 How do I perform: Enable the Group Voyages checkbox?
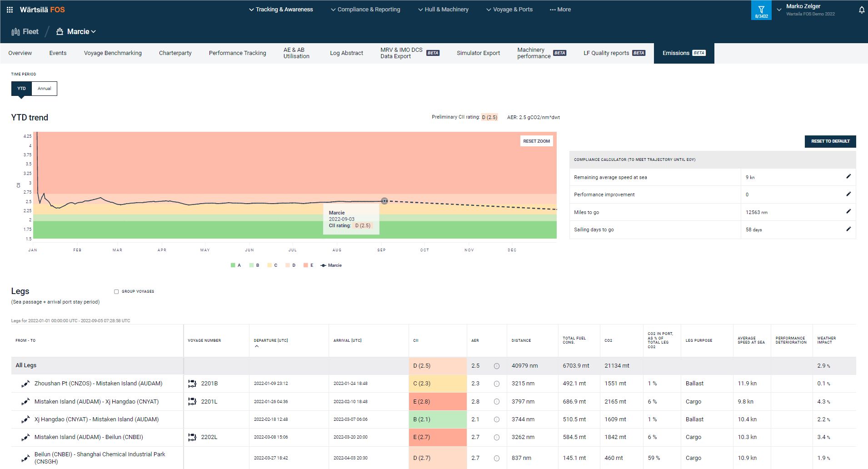116,292
